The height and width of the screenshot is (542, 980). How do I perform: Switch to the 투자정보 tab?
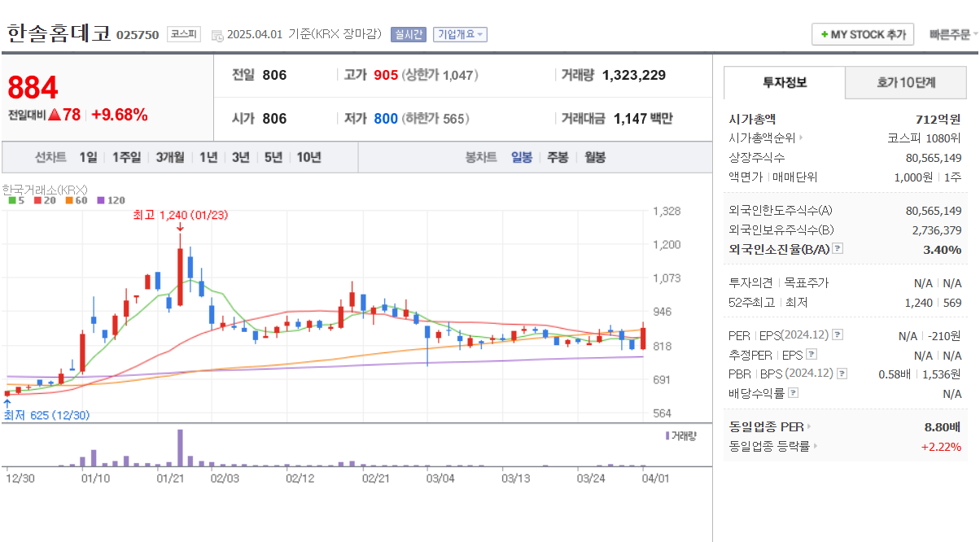[x=785, y=82]
